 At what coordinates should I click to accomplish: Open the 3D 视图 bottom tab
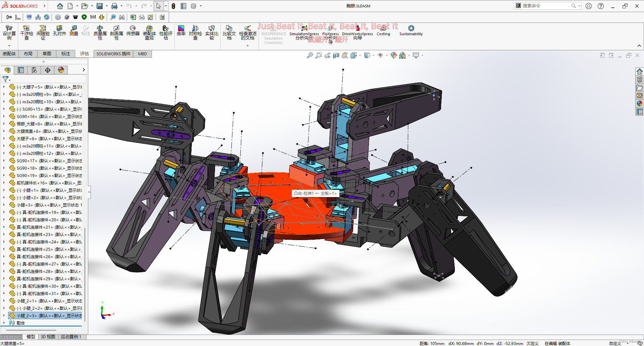48,337
